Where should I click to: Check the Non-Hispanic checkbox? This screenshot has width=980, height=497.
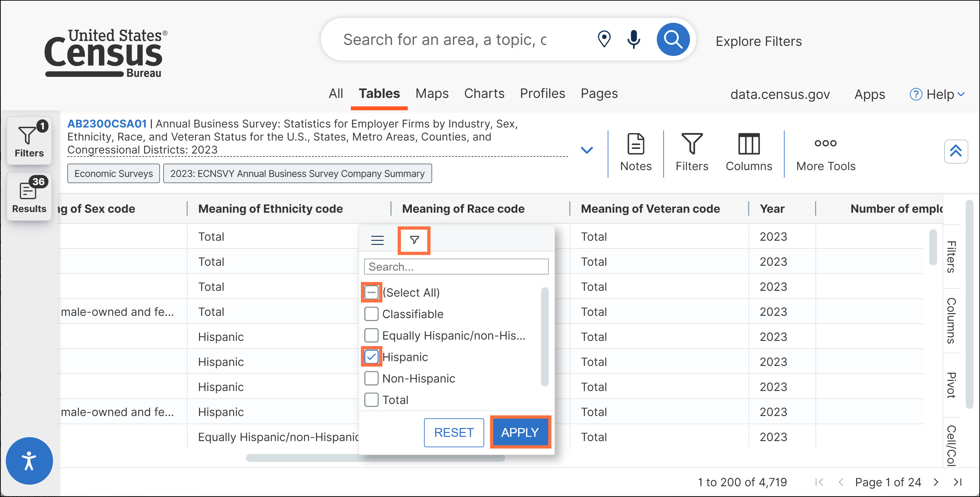tap(371, 378)
